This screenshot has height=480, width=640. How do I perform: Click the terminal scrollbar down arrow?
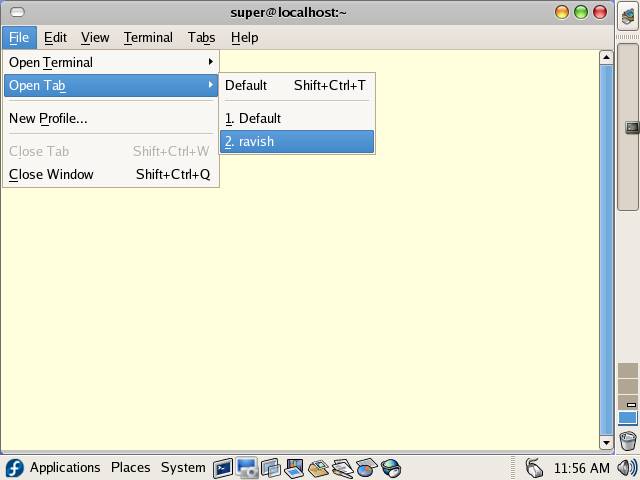606,442
